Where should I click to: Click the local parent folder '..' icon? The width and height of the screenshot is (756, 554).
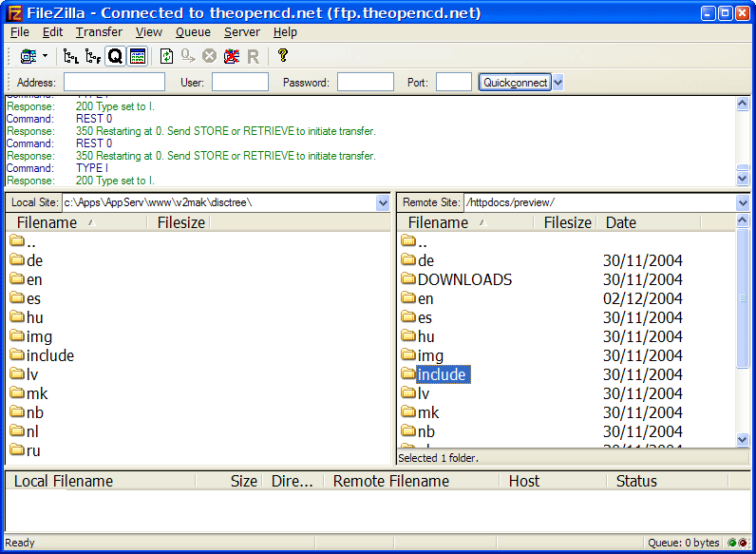point(17,240)
